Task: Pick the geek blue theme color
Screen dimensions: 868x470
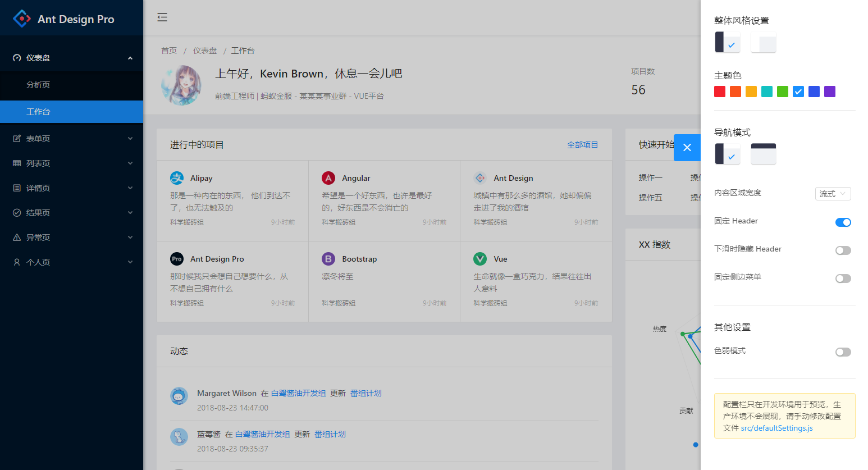Action: tap(814, 92)
